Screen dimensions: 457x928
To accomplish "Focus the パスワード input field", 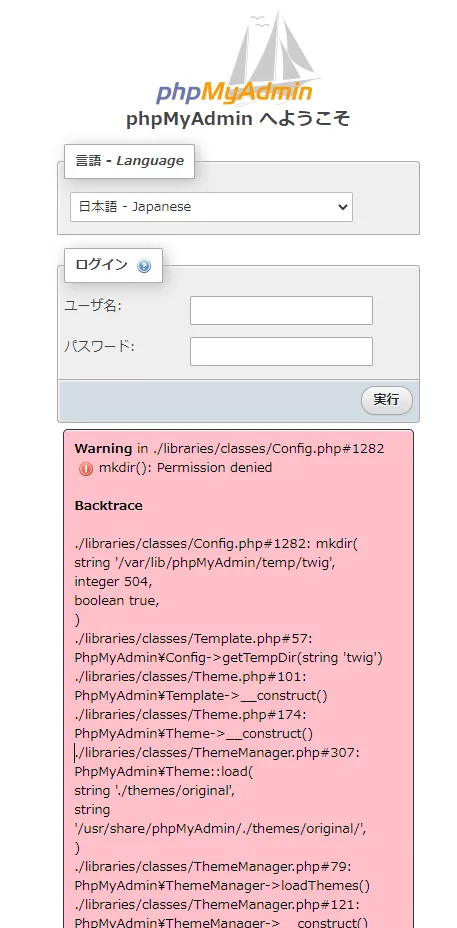I will click(281, 352).
